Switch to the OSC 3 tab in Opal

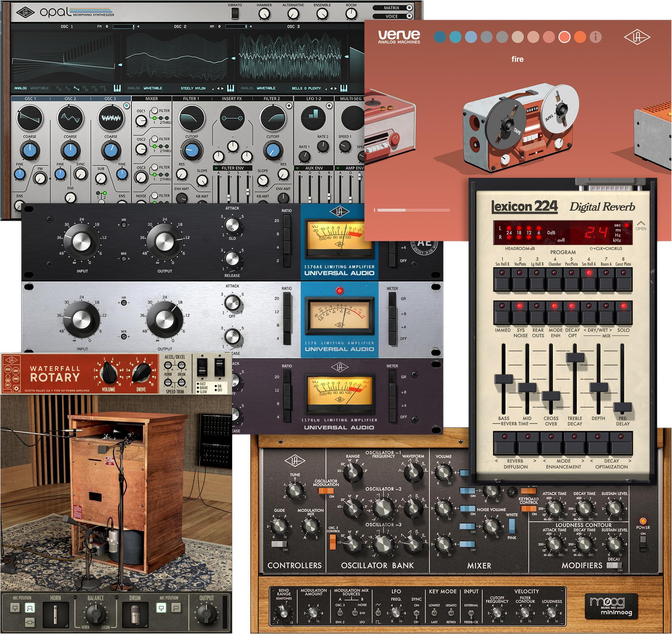[x=110, y=99]
